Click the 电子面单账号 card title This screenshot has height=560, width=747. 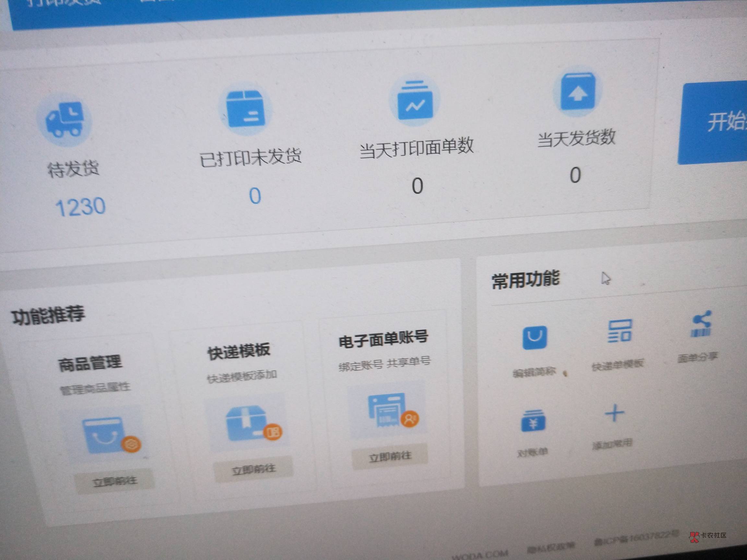point(383,339)
